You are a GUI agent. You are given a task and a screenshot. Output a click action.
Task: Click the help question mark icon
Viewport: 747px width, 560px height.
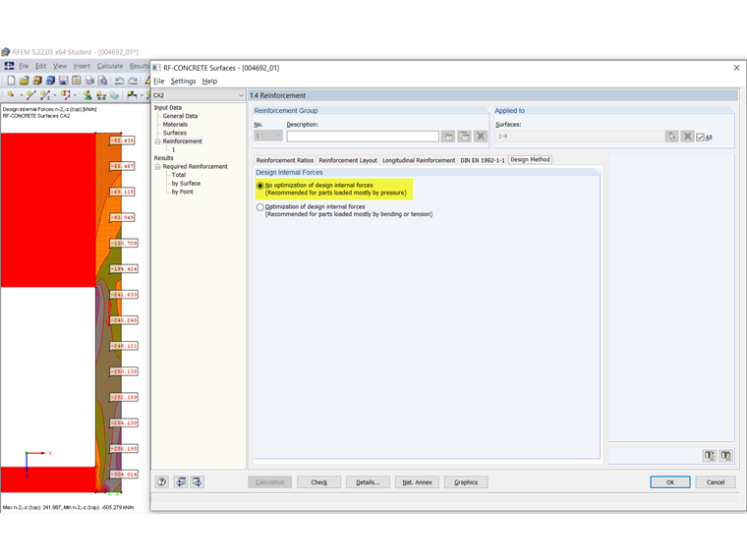tap(162, 482)
